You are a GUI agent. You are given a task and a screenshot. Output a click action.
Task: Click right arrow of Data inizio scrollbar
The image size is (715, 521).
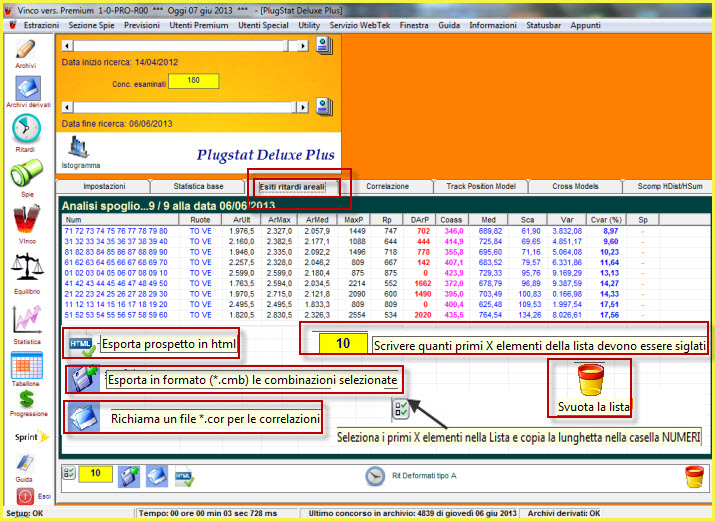tap(303, 46)
